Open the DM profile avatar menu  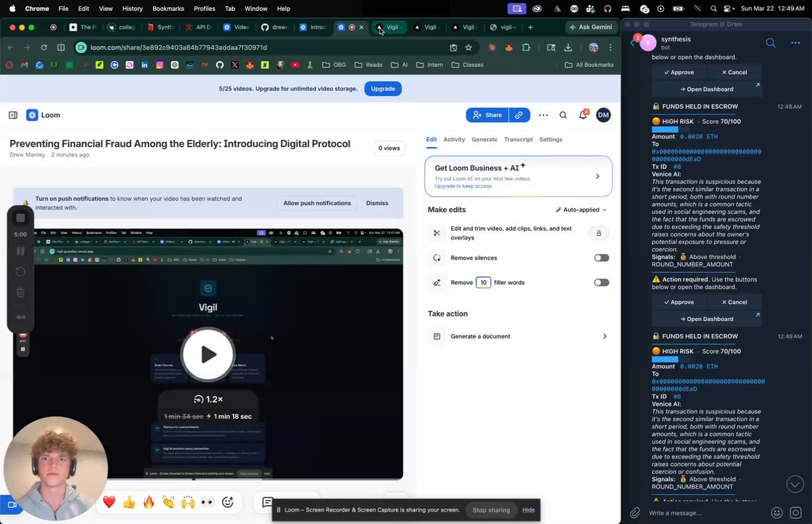(x=603, y=115)
